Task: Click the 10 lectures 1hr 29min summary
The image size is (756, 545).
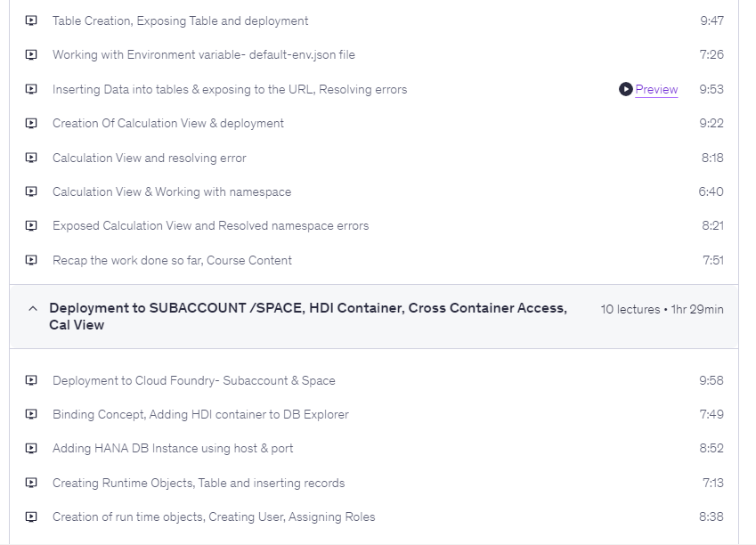Action: (x=662, y=309)
